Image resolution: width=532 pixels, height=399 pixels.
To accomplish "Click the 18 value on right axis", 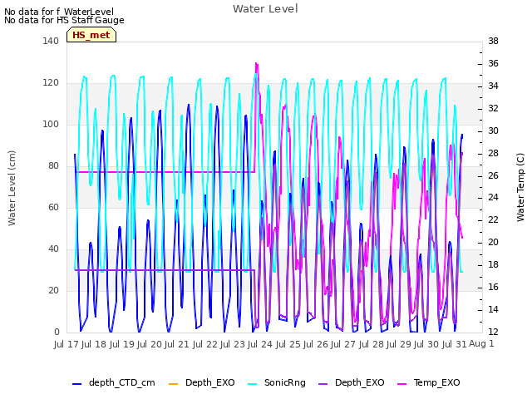I will 493,264.
